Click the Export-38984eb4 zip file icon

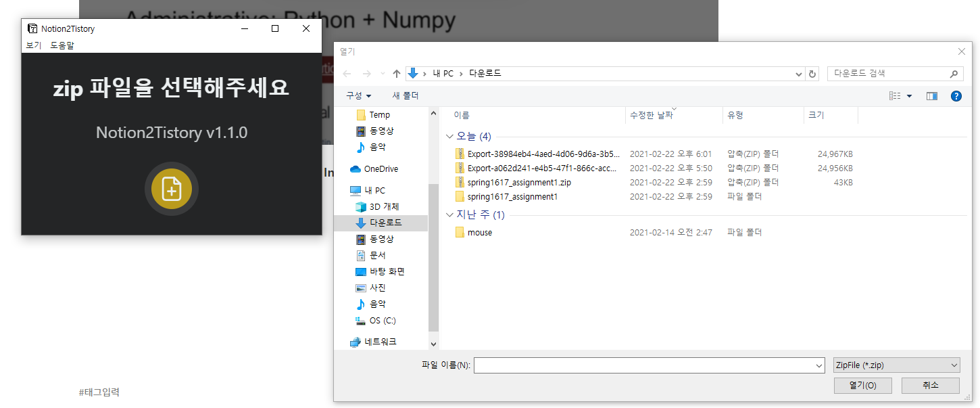[x=460, y=154]
